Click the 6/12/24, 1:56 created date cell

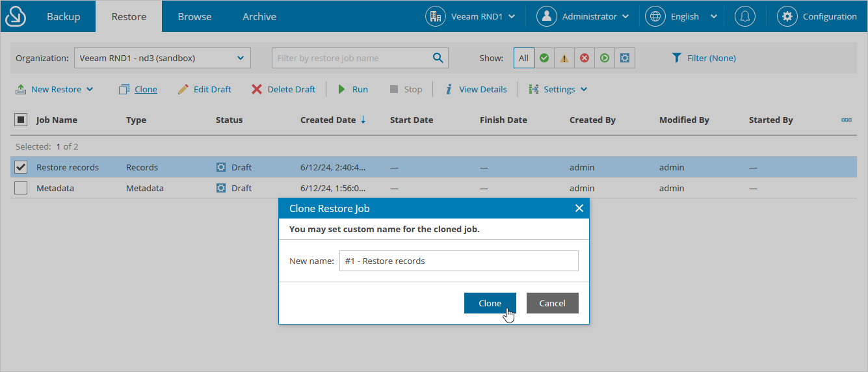point(333,188)
